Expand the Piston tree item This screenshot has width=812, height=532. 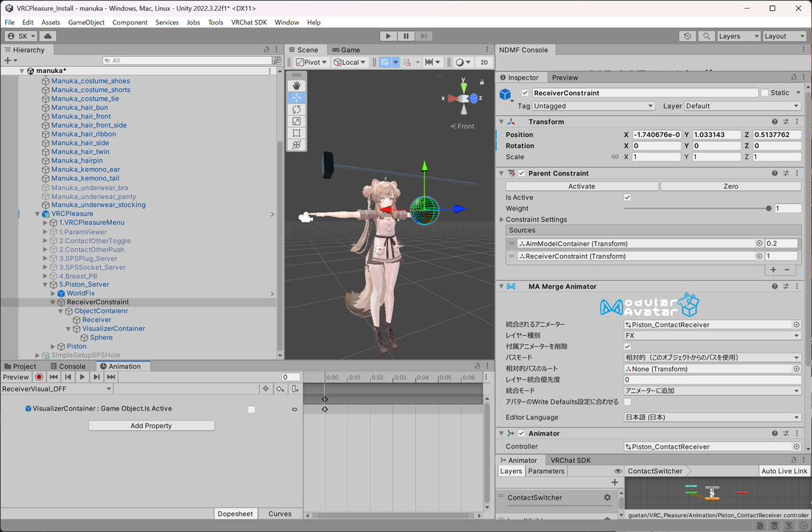(x=53, y=346)
